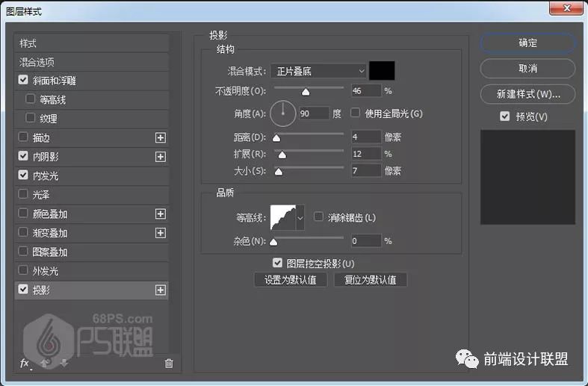Click the 距离 value field showing 4

click(366, 137)
